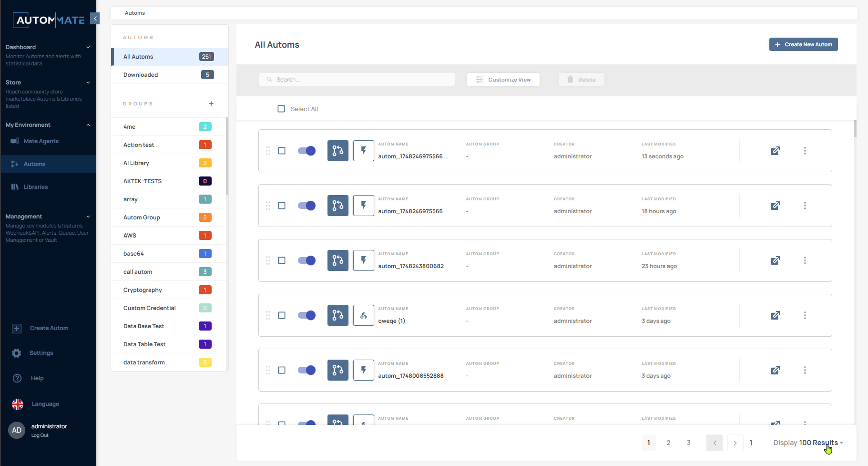Click Create New Autom button
The width and height of the screenshot is (868, 466).
point(803,44)
